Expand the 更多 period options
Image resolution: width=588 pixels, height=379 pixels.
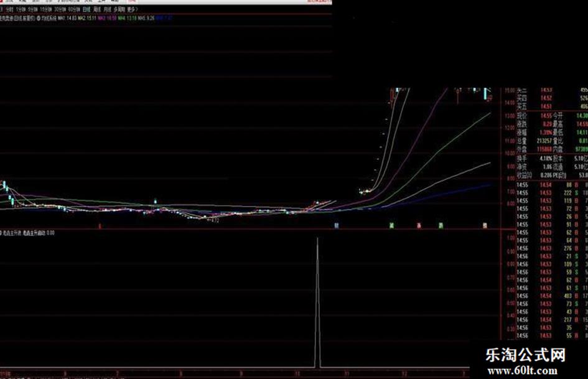pos(133,9)
